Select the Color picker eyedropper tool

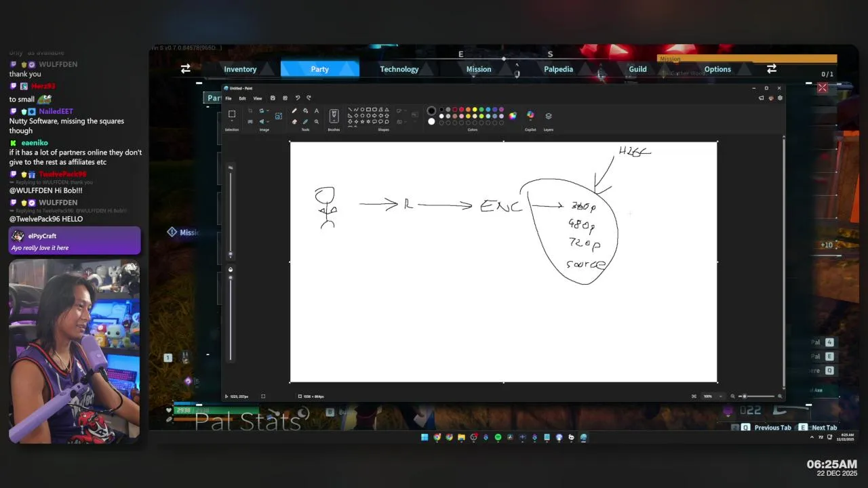(305, 122)
